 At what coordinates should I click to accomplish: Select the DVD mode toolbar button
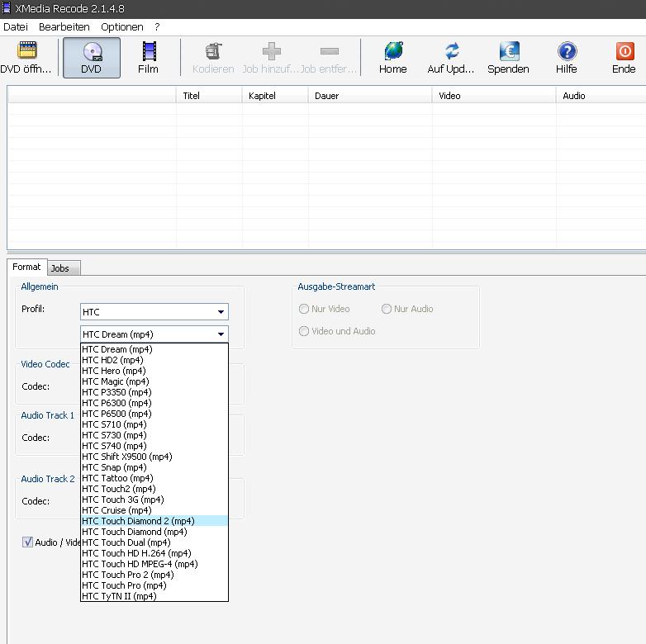92,57
